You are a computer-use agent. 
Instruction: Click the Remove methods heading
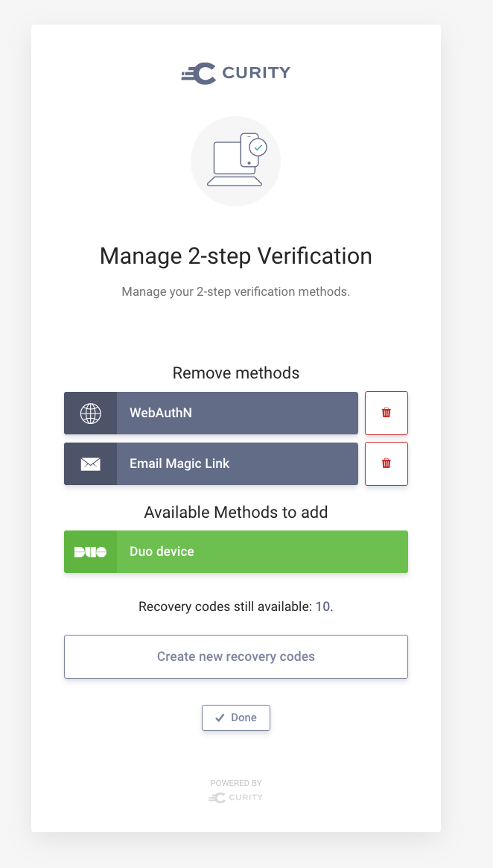pos(235,373)
